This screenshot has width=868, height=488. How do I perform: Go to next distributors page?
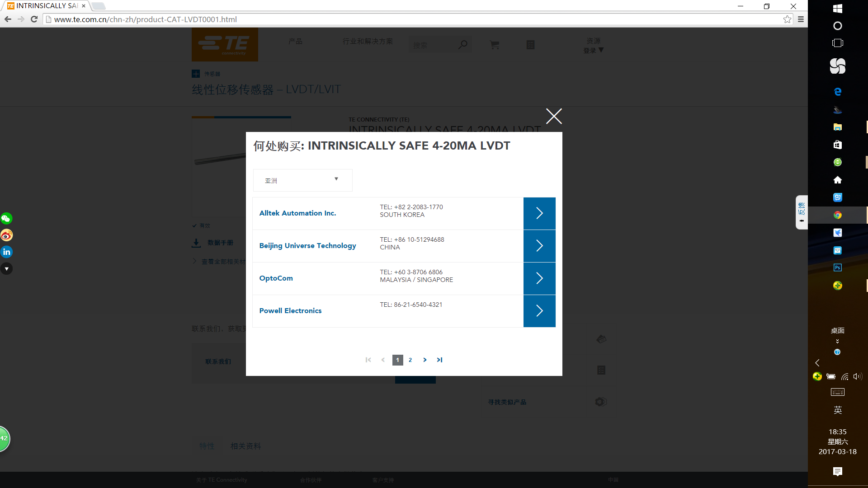pyautogui.click(x=425, y=360)
